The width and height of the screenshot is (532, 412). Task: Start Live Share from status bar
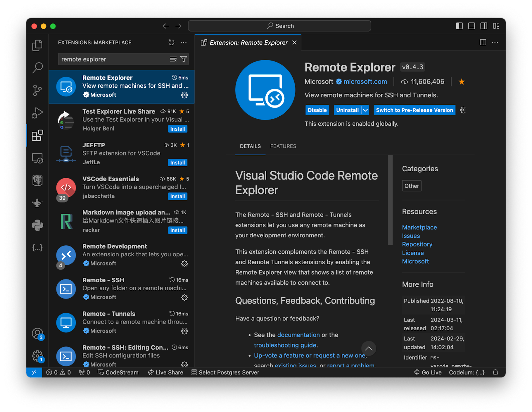point(165,372)
